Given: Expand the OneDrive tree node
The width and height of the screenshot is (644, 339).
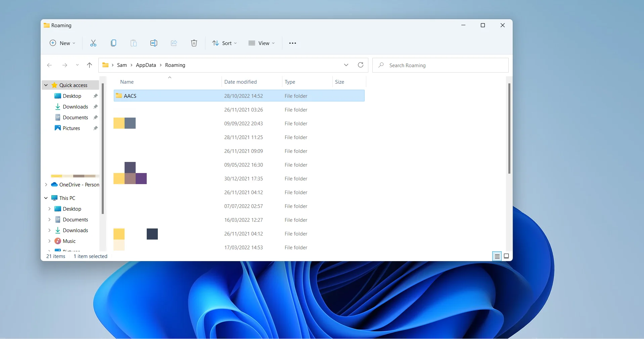Looking at the screenshot, I should pos(46,185).
